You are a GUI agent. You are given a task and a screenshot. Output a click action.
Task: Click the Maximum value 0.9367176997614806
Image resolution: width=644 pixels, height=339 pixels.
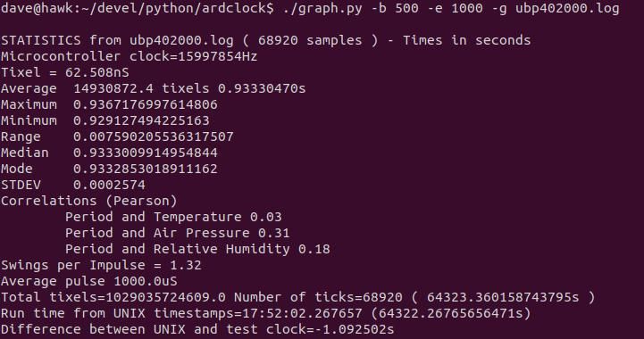coord(146,104)
